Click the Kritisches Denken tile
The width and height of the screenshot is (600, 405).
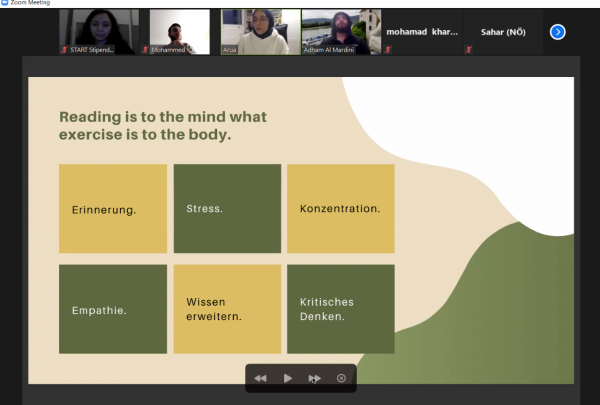click(x=340, y=309)
